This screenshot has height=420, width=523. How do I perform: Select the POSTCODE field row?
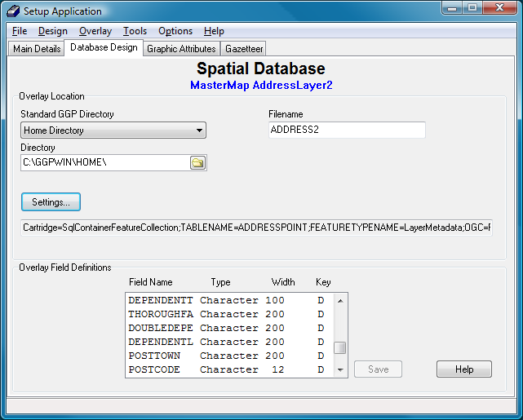(229, 369)
